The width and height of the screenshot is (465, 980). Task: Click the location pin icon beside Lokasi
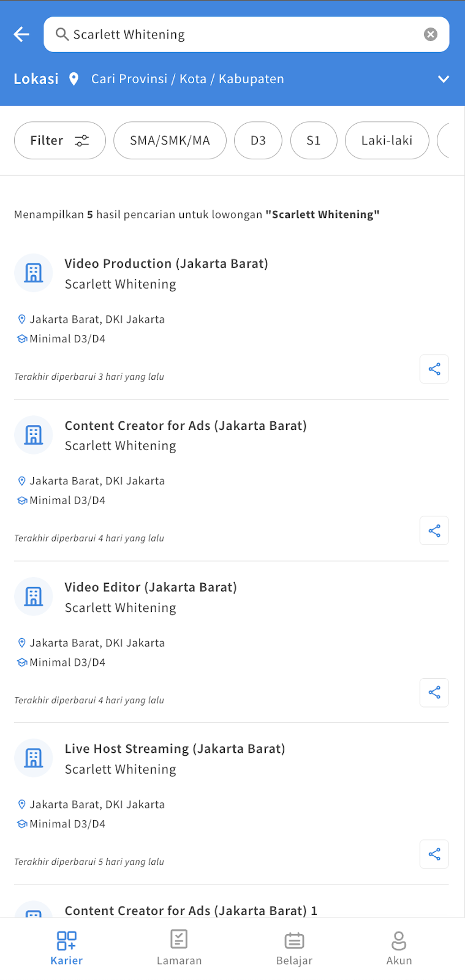click(x=74, y=79)
